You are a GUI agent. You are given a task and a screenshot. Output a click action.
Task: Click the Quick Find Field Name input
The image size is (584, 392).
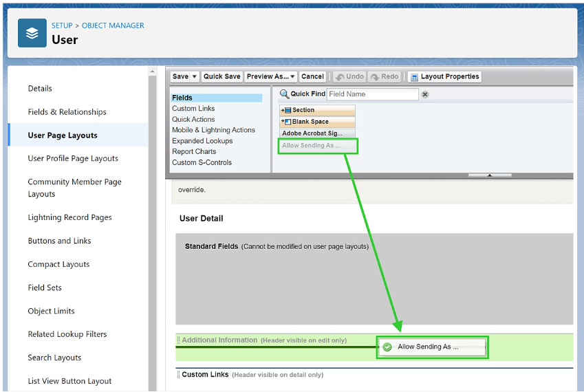[x=372, y=94]
